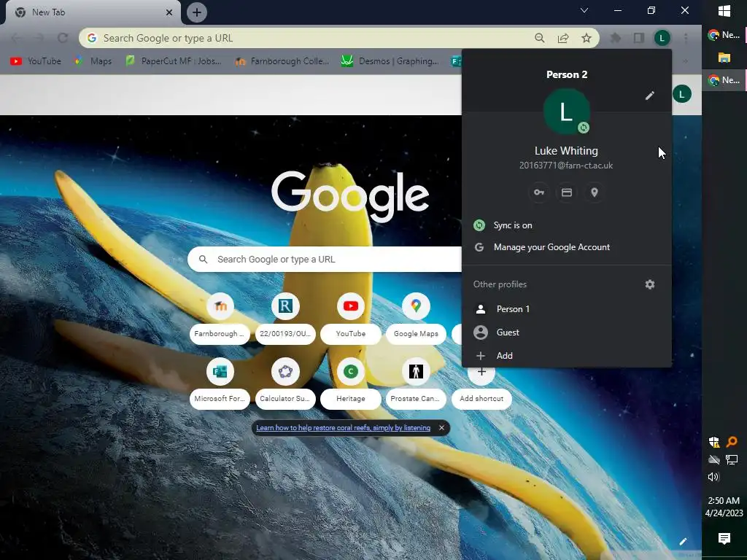747x560 pixels.
Task: Open manage profiles gear icon
Action: pos(650,284)
